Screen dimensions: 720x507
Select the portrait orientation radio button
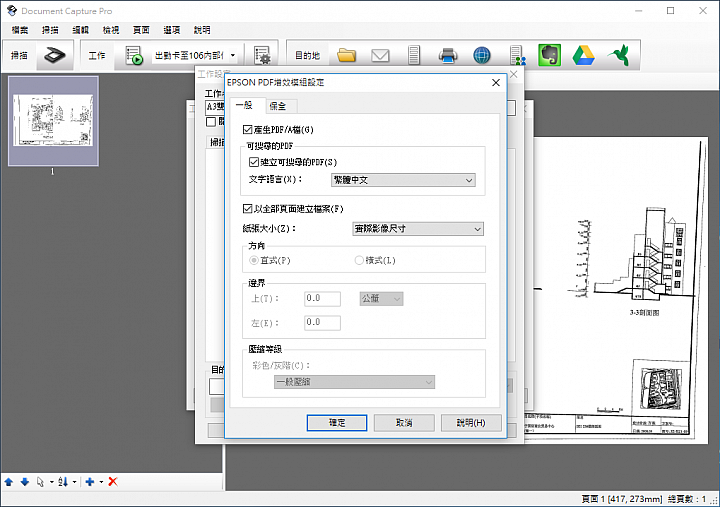tap(253, 260)
